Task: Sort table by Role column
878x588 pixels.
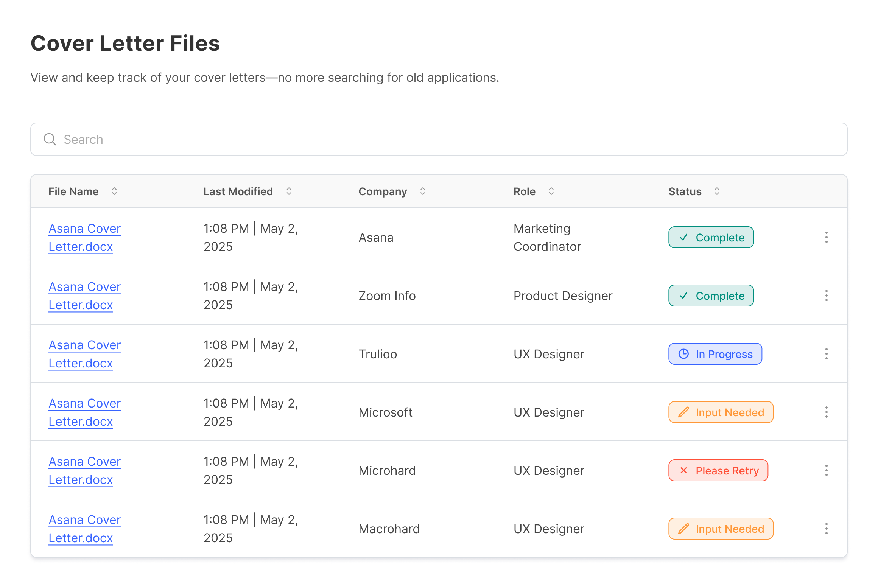Action: tap(551, 191)
